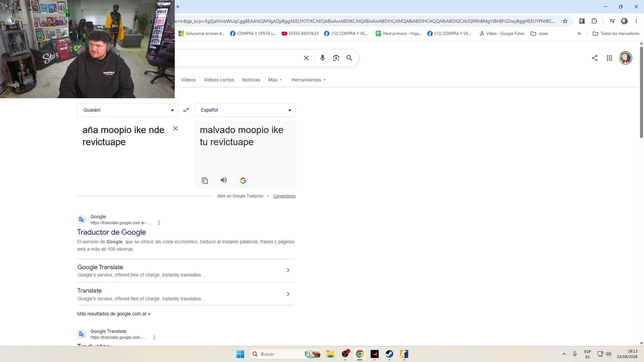
Task: Open the Todos los marcadores folder
Action: click(616, 34)
